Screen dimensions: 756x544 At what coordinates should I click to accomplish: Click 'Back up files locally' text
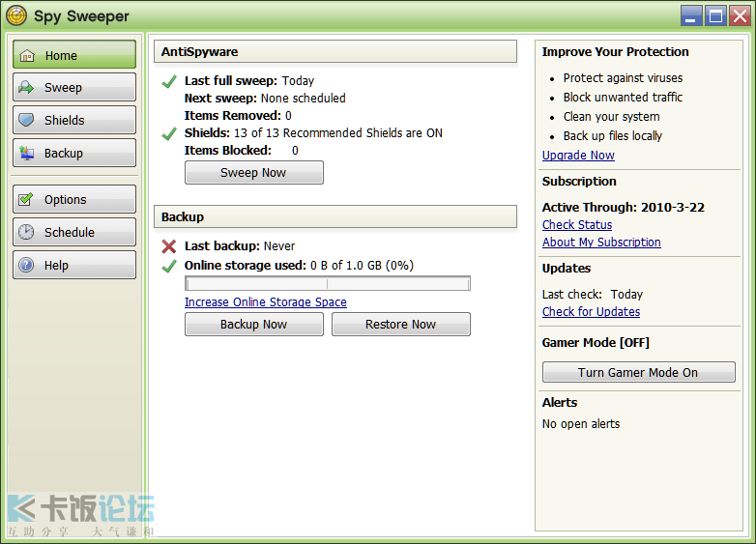pos(613,136)
